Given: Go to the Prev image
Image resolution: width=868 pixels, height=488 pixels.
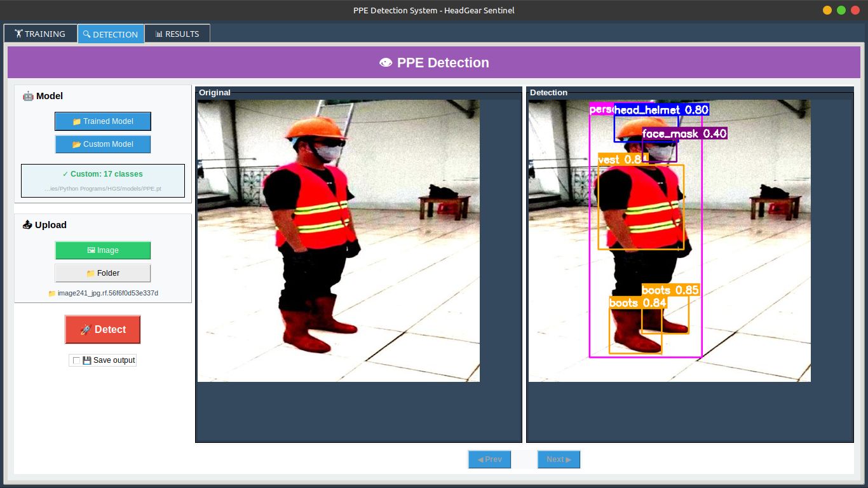Looking at the screenshot, I should coord(489,459).
